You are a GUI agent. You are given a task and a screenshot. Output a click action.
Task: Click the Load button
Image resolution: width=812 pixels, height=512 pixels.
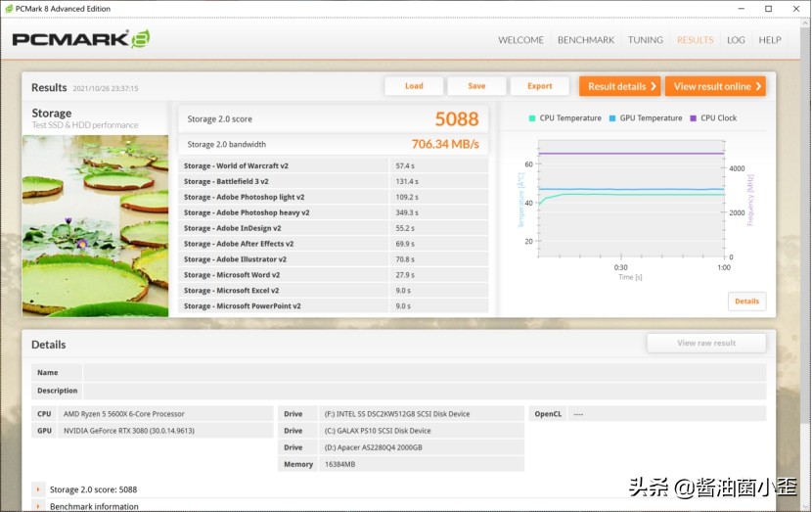pos(414,86)
